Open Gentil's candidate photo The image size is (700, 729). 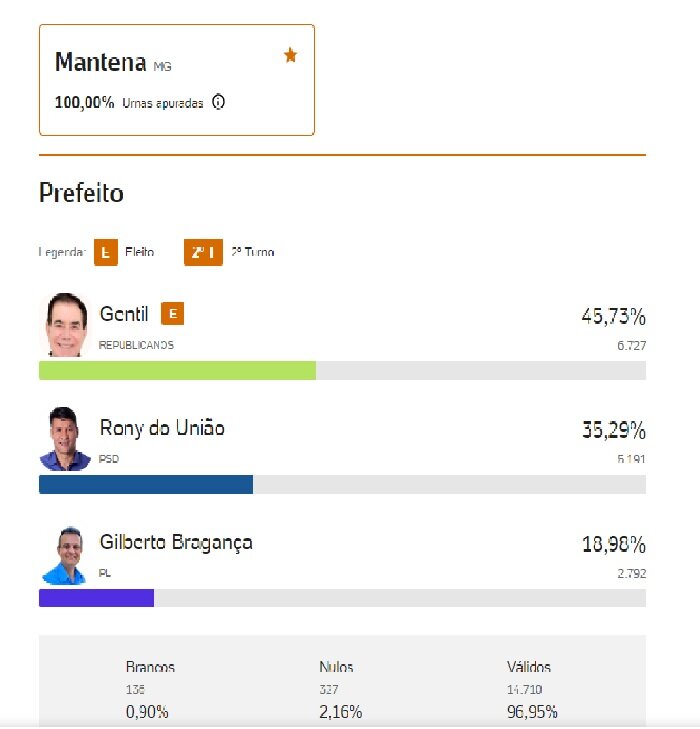(65, 325)
